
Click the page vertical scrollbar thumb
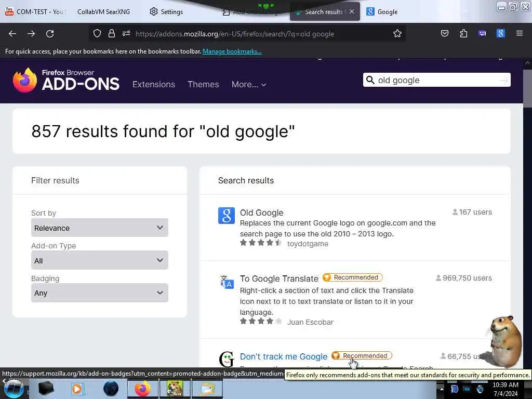click(x=527, y=89)
